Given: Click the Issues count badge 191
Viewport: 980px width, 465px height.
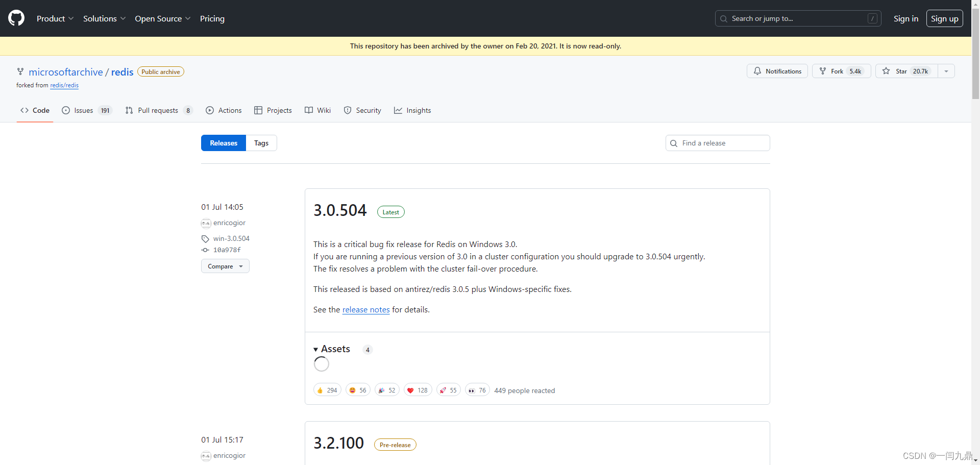Looking at the screenshot, I should [105, 110].
